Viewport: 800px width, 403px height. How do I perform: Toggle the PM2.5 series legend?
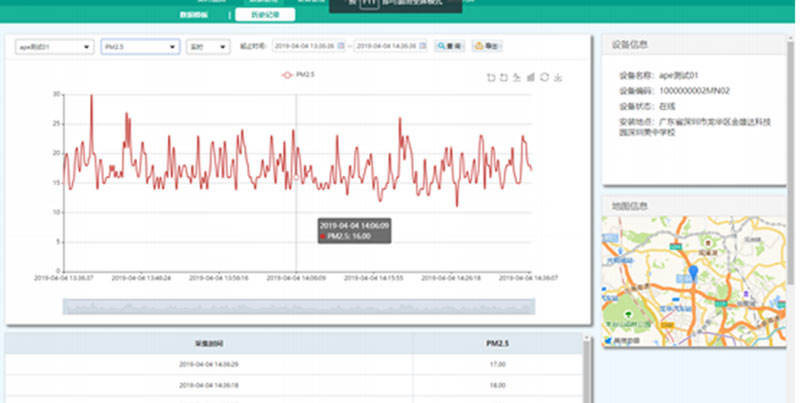point(298,74)
